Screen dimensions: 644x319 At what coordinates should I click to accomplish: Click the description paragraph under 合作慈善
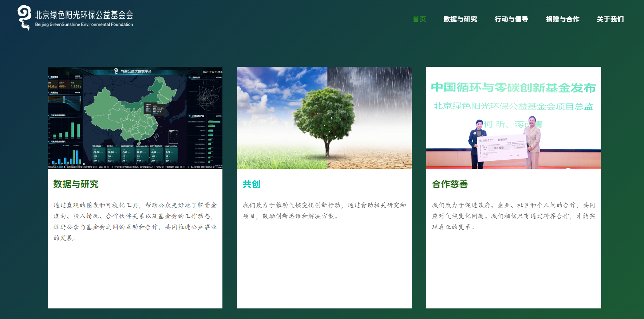click(x=513, y=216)
